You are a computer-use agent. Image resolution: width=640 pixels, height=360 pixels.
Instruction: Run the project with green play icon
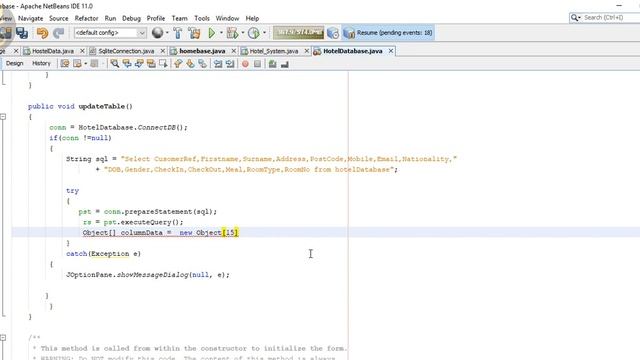click(x=212, y=33)
